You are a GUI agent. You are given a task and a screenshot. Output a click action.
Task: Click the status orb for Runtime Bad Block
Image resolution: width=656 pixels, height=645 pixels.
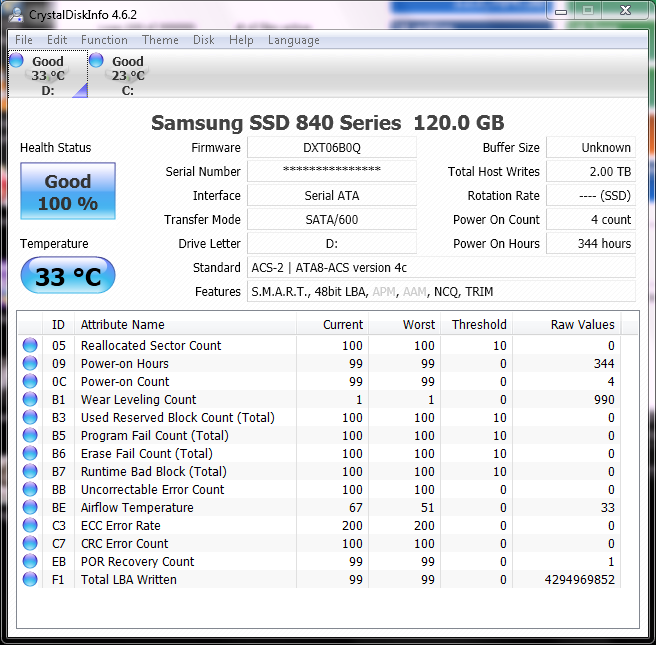(x=30, y=471)
